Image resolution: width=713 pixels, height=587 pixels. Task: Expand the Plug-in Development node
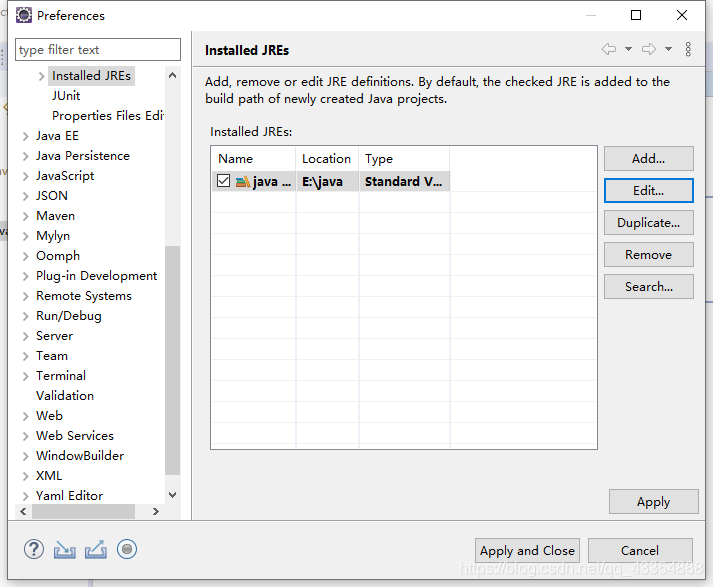[x=25, y=276]
